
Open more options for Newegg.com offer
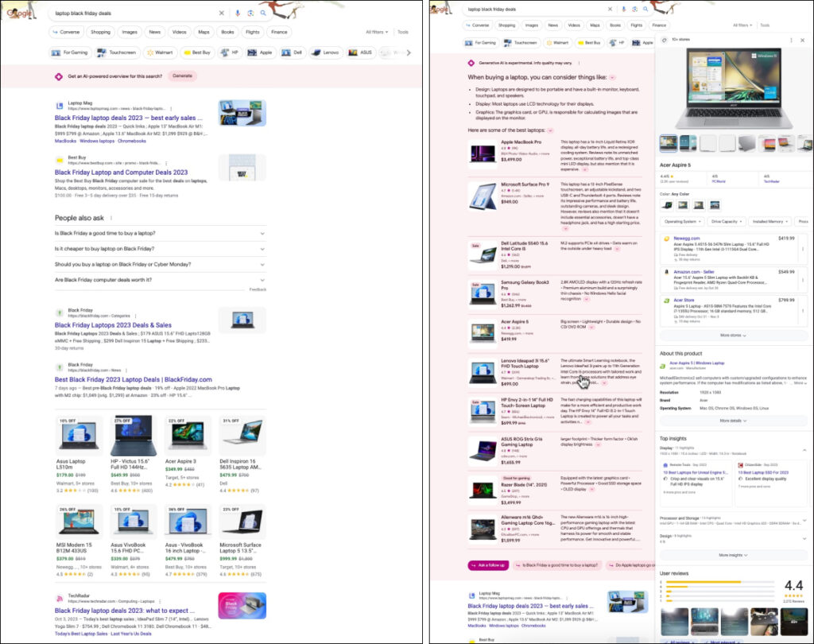click(803, 250)
